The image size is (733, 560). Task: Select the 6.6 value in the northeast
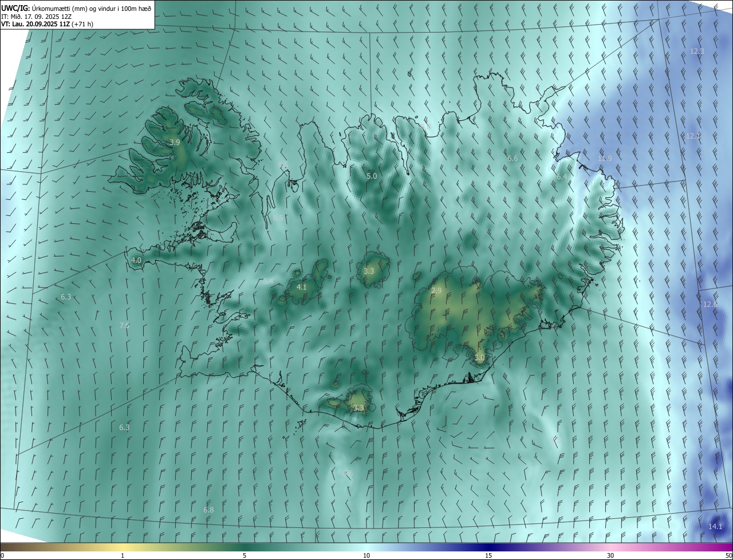click(x=513, y=158)
